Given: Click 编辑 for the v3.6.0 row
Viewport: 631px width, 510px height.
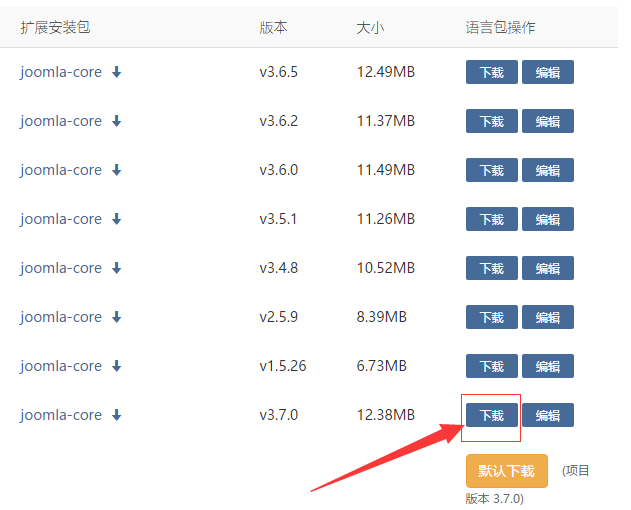Looking at the screenshot, I should point(548,170).
